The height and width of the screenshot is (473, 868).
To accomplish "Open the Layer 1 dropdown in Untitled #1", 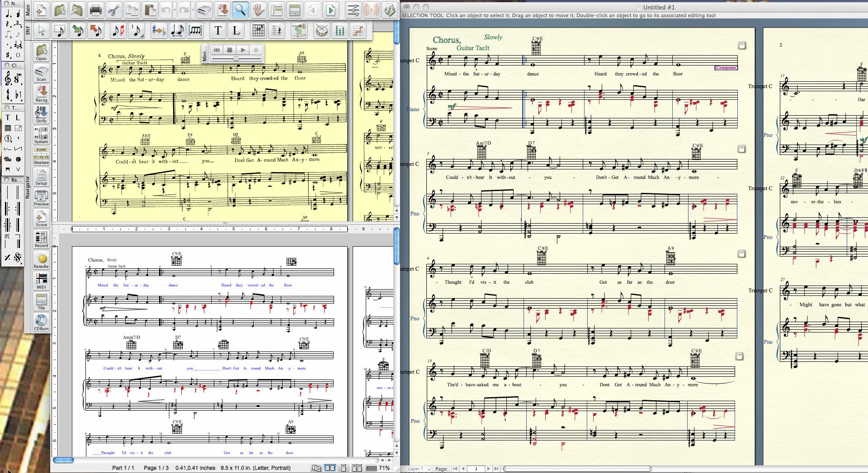I will click(x=419, y=469).
